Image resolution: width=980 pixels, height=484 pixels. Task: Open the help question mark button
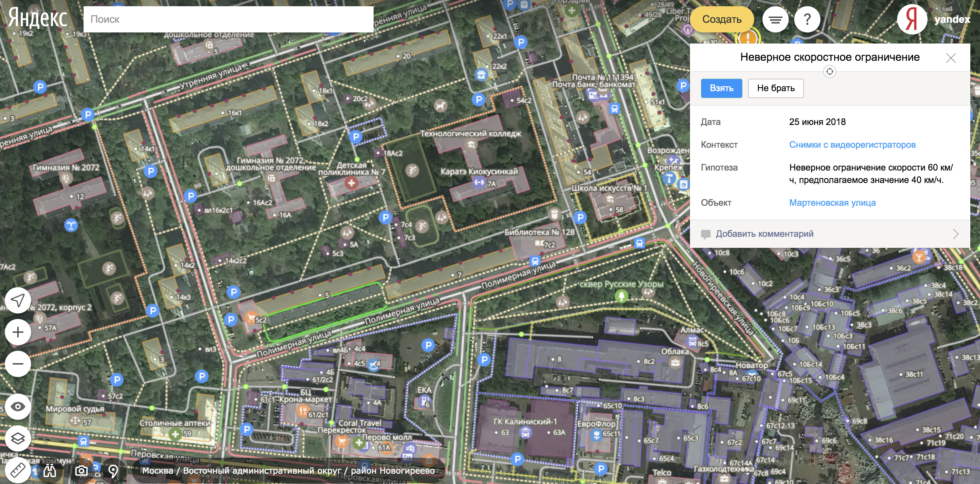pyautogui.click(x=807, y=19)
